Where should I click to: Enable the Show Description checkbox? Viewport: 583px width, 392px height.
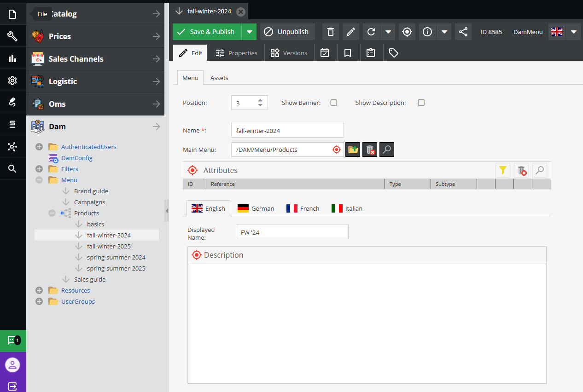pyautogui.click(x=421, y=103)
